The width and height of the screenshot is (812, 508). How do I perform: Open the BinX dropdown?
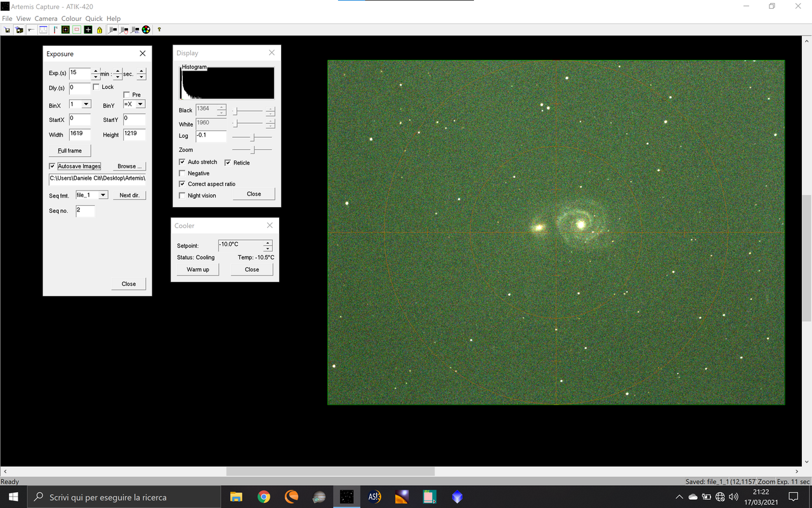coord(88,104)
